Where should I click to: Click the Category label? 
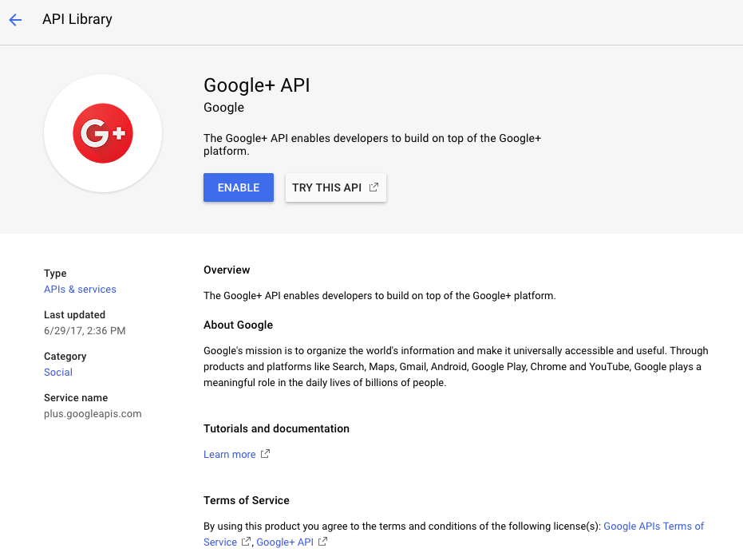click(x=65, y=357)
